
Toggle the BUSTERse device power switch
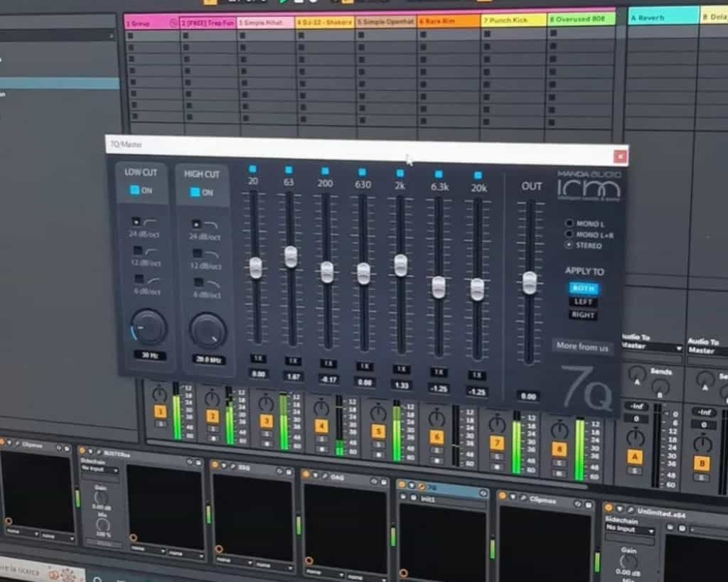82,450
